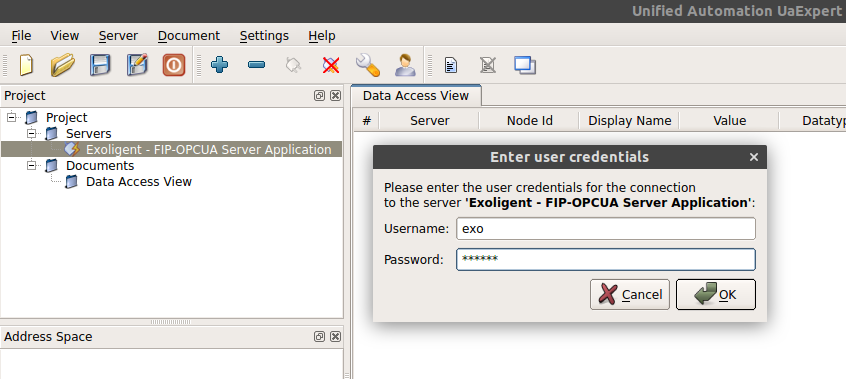The width and height of the screenshot is (846, 379).
Task: Click the # column header
Action: pos(367,120)
